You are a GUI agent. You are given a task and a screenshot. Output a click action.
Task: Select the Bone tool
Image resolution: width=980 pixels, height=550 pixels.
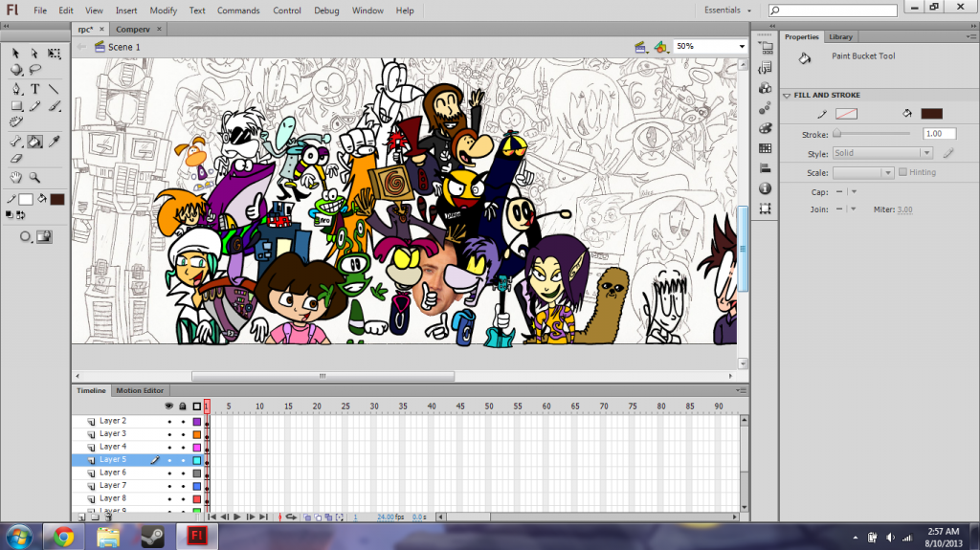[16, 143]
